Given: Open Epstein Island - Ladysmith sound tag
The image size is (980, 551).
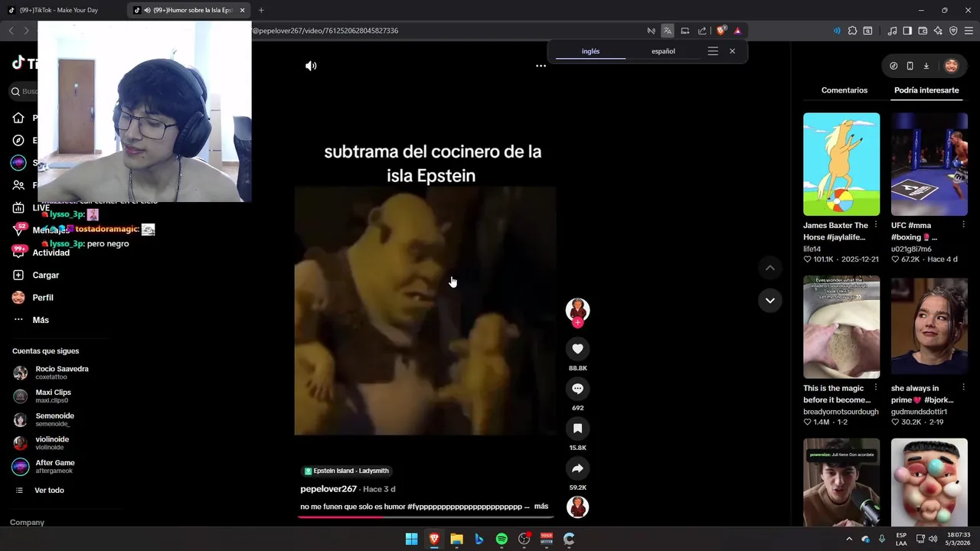Looking at the screenshot, I should 347,471.
